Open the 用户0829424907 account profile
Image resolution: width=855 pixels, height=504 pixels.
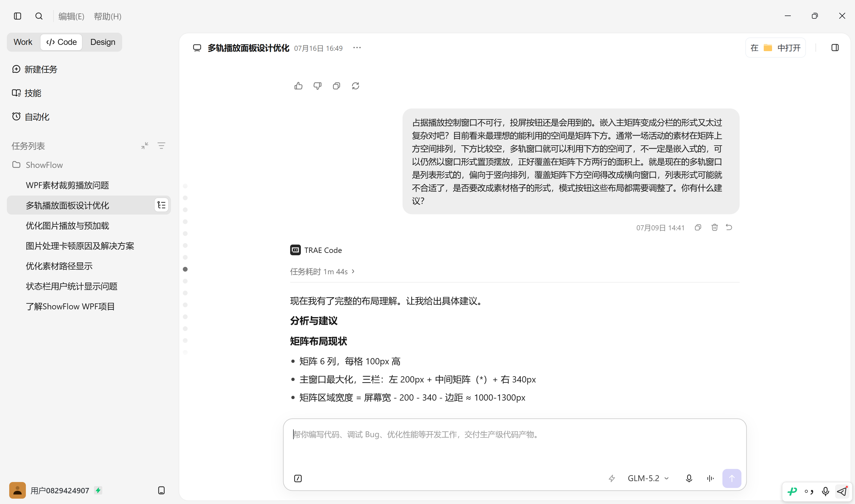coord(49,490)
